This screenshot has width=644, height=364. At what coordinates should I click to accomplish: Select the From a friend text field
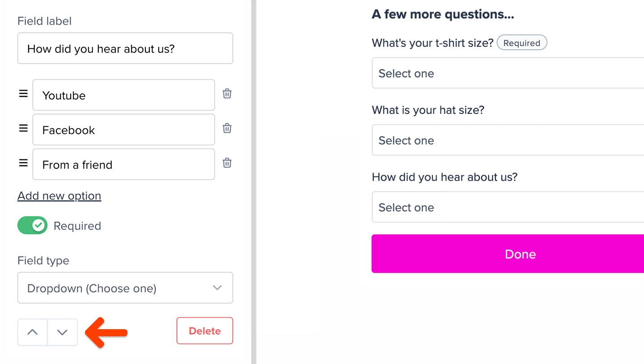coord(123,164)
